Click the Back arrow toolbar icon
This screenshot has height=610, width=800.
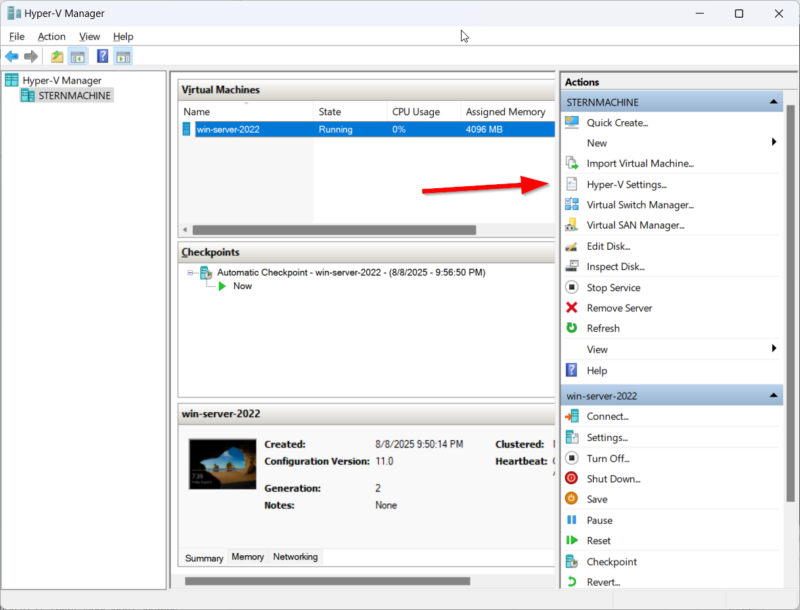click(12, 56)
